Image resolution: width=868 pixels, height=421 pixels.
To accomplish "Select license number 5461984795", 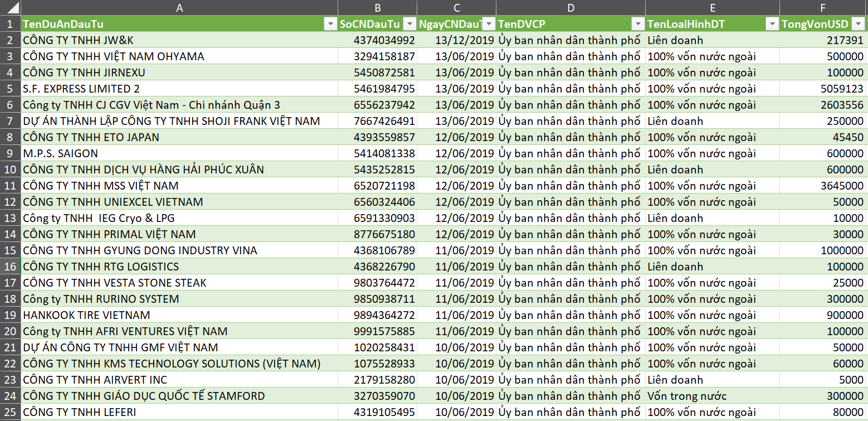I will pyautogui.click(x=378, y=89).
